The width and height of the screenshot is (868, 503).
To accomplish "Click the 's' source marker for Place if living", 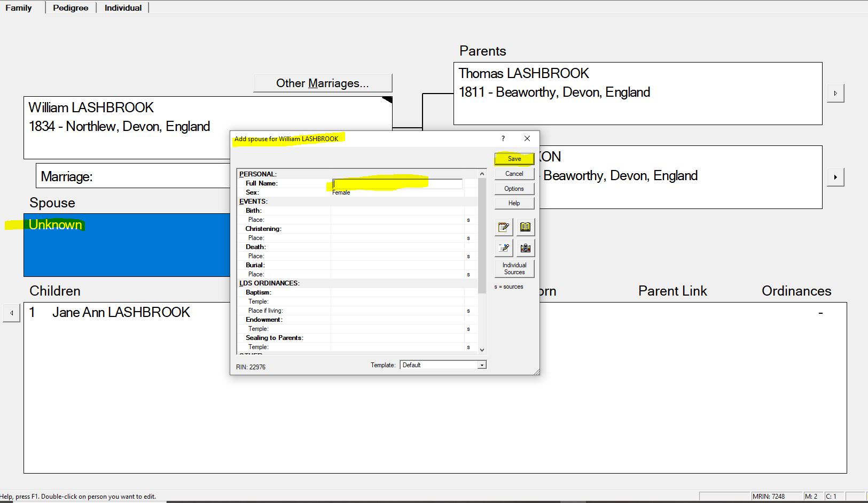I will point(468,311).
